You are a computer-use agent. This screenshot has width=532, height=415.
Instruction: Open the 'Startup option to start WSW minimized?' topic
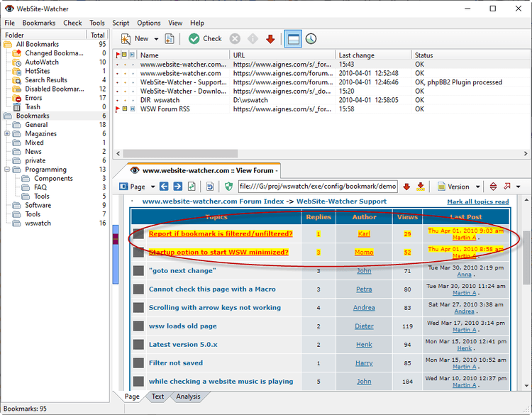[218, 252]
